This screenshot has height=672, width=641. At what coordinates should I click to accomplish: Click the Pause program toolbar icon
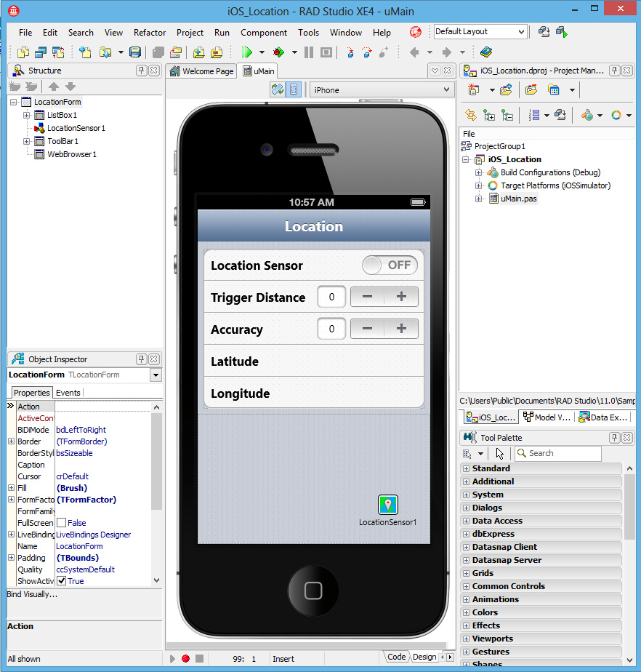pyautogui.click(x=308, y=52)
